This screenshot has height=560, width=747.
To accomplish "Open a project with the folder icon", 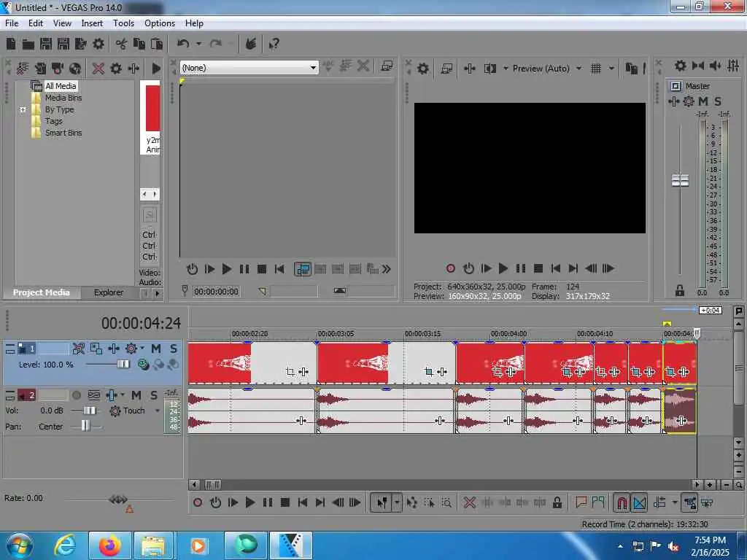I will pyautogui.click(x=28, y=44).
